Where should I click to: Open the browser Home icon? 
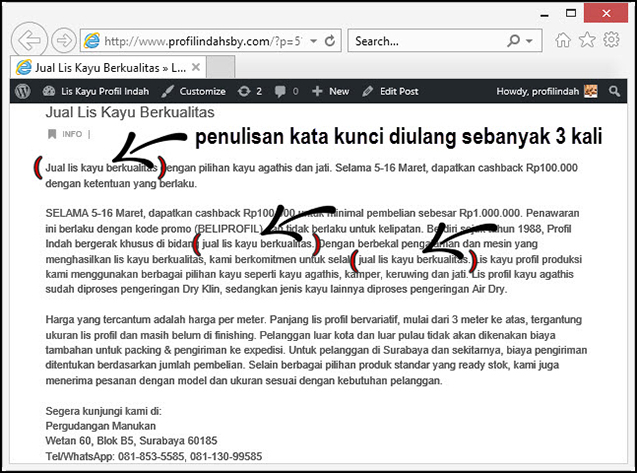tap(563, 40)
